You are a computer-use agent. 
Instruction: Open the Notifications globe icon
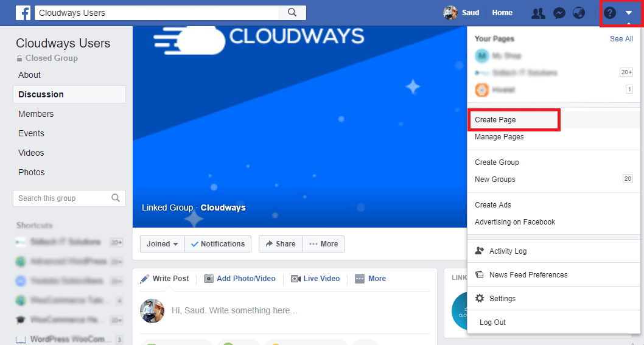[x=579, y=13]
